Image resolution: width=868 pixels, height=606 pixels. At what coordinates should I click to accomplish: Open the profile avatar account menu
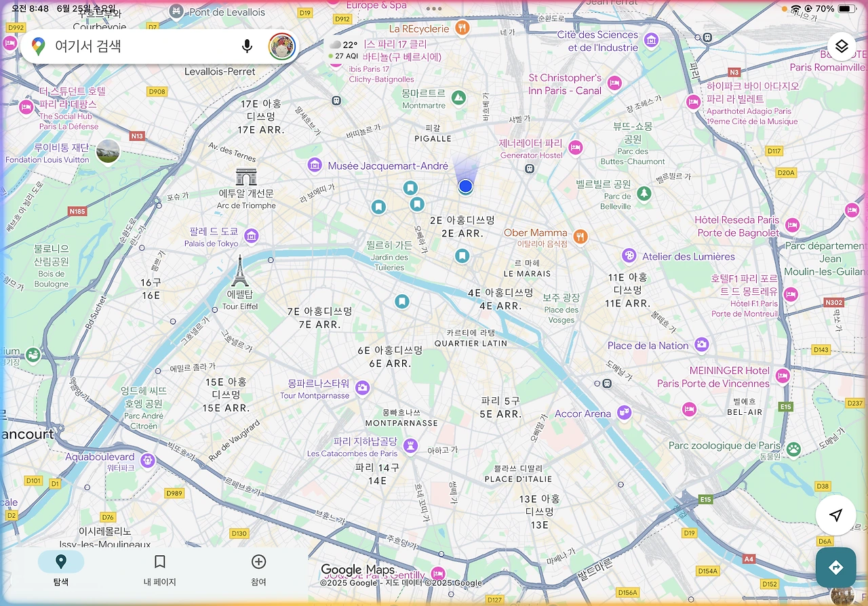[281, 47]
